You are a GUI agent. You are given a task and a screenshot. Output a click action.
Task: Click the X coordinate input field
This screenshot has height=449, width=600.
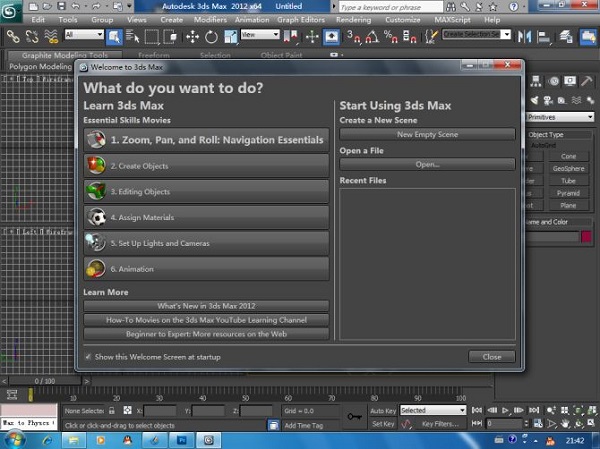click(x=160, y=411)
